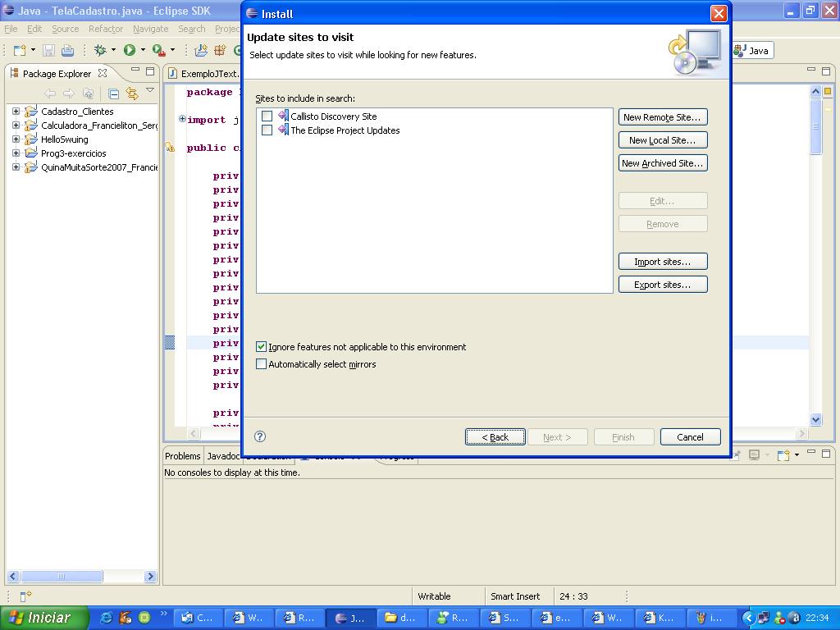Click the New Java Project icon

(x=202, y=50)
